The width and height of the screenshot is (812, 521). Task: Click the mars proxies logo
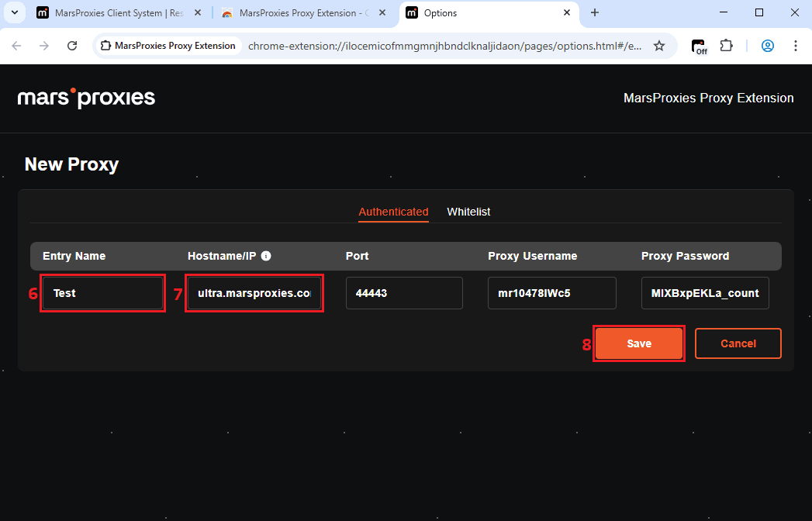86,98
